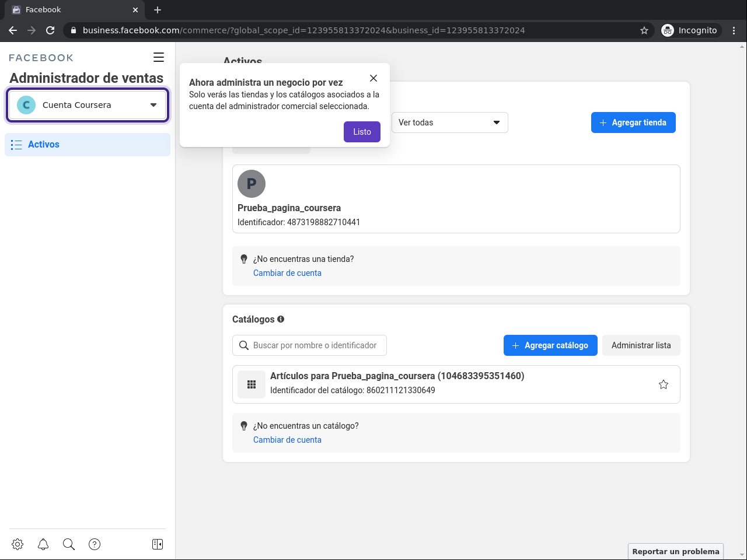This screenshot has width=747, height=560.
Task: Click the Catálogos info icon
Action: [x=281, y=319]
